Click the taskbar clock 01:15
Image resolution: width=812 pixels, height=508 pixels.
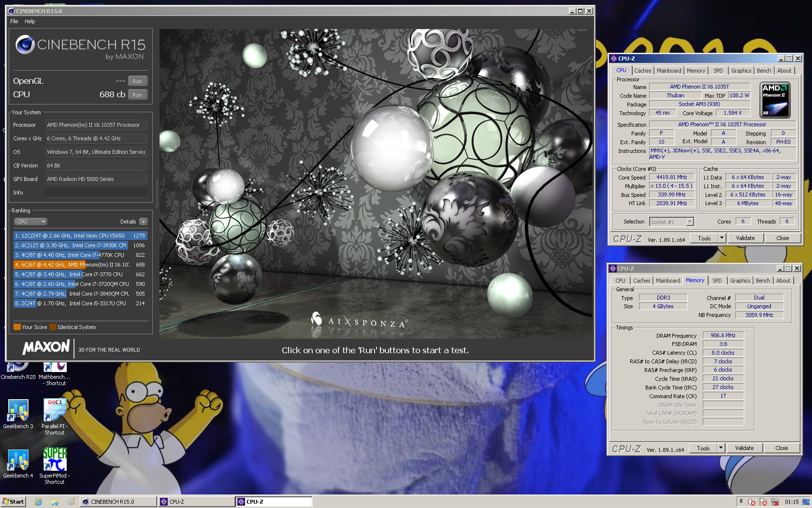pyautogui.click(x=792, y=502)
